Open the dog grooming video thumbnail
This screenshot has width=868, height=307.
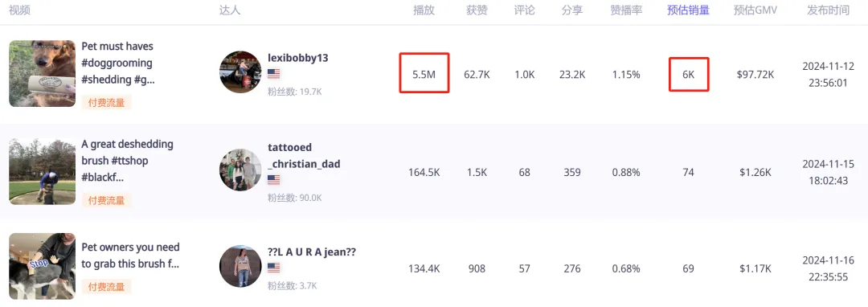pos(42,74)
